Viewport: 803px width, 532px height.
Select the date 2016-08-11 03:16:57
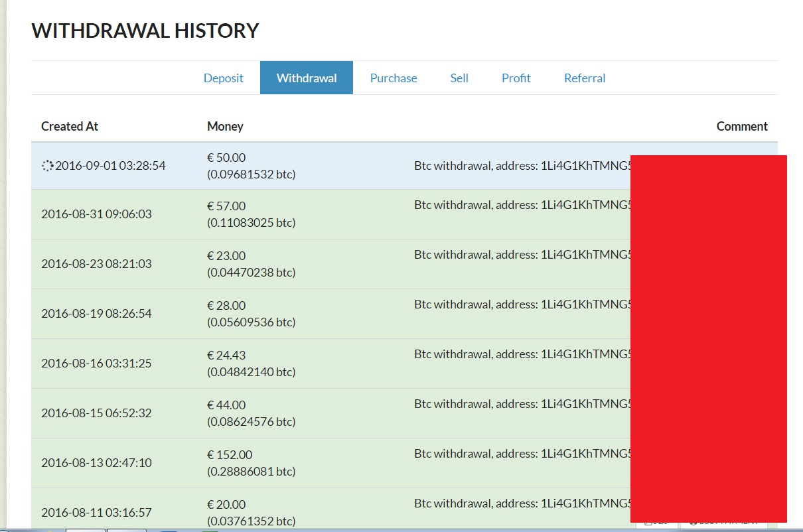click(x=96, y=513)
